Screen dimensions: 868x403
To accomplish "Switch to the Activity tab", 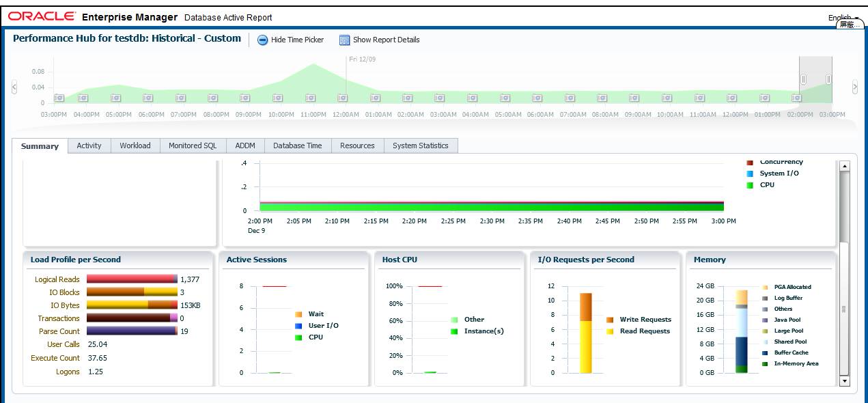I will click(x=89, y=145).
